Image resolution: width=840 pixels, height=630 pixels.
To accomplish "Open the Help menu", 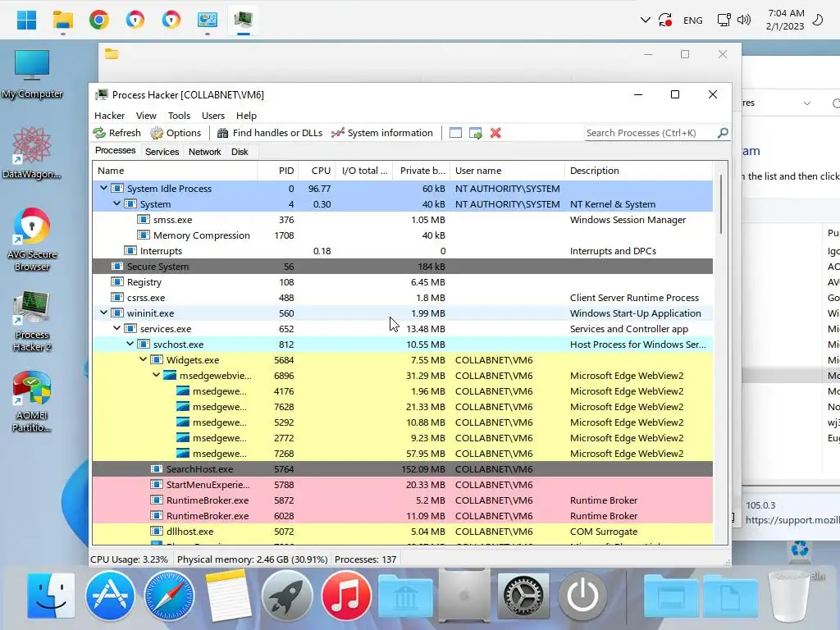I will 246,116.
